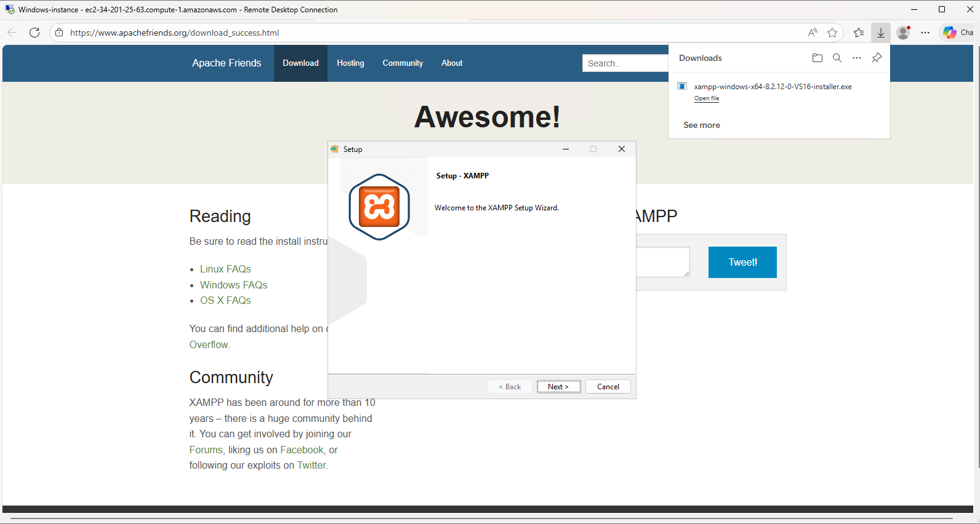Click the xampp installer file icon
Viewport: 980px width, 524px height.
coord(682,86)
